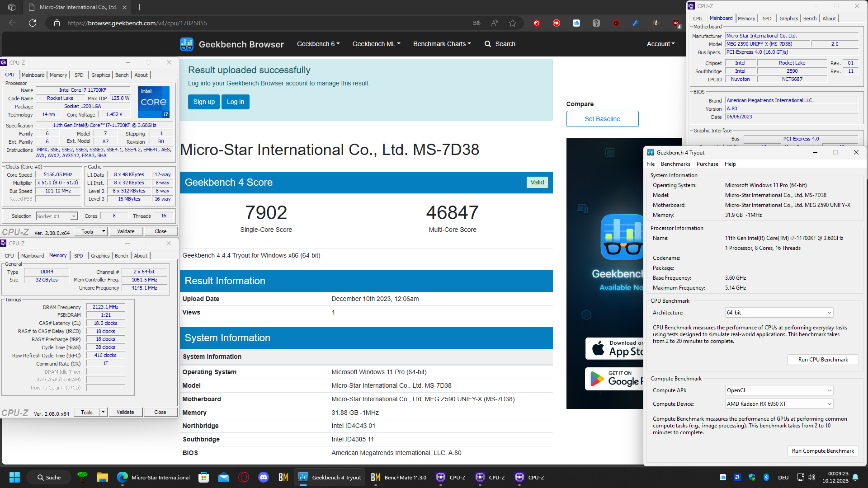Click the Set Baseline button
The image size is (868, 488).
[x=602, y=119]
